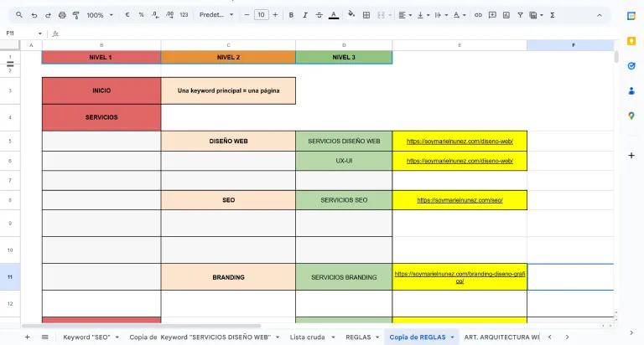
Task: Select the INICIO cell
Action: (x=101, y=90)
